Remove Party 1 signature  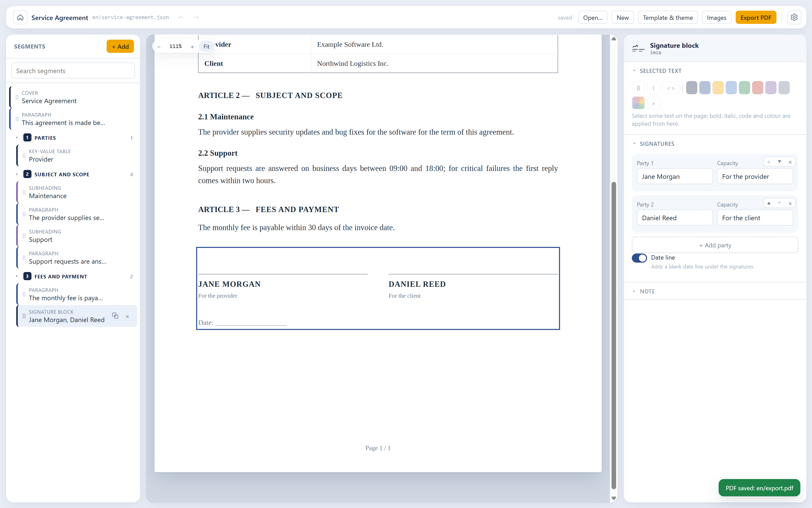pos(790,162)
